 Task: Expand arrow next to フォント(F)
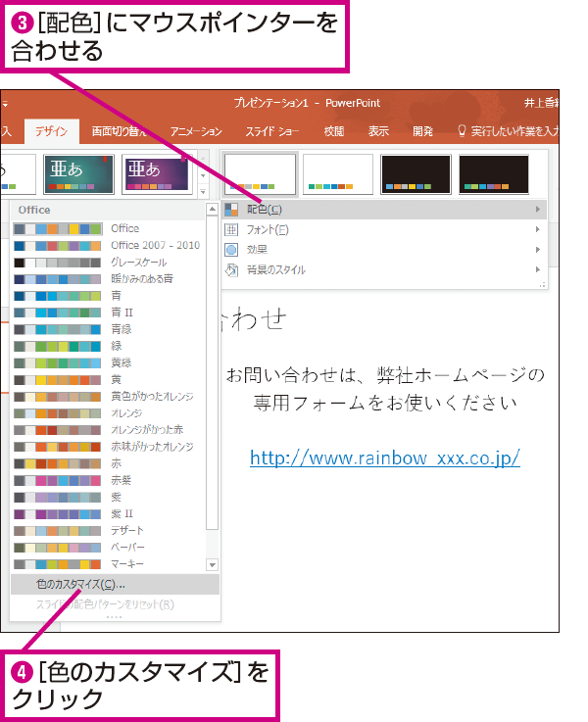[x=537, y=229]
